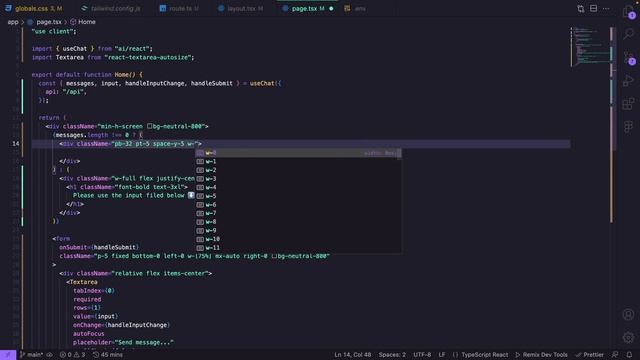The width and height of the screenshot is (640, 360).
Task: Select the w-2 autocomplete suggestion
Action: tap(298, 170)
